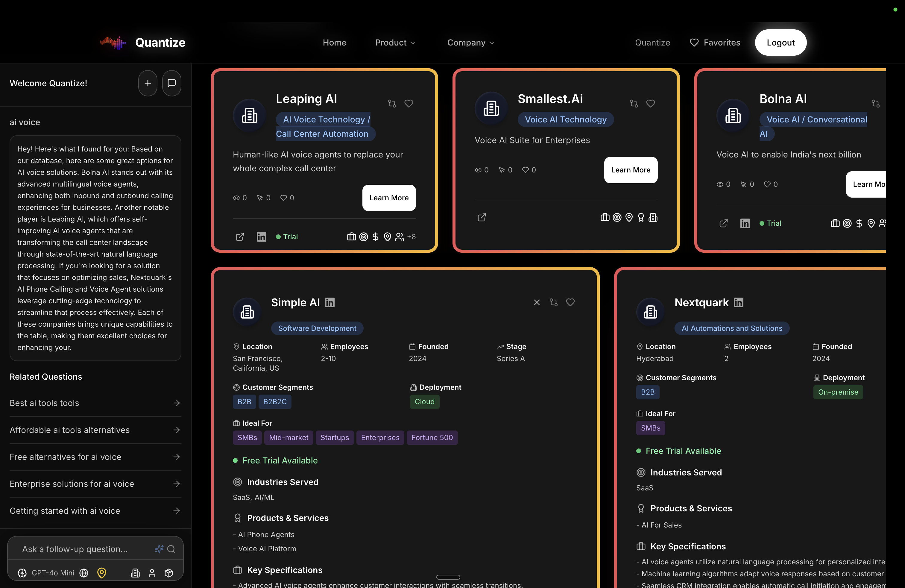Open the related question about free alternatives
Screen dimensions: 905x588
66,457
